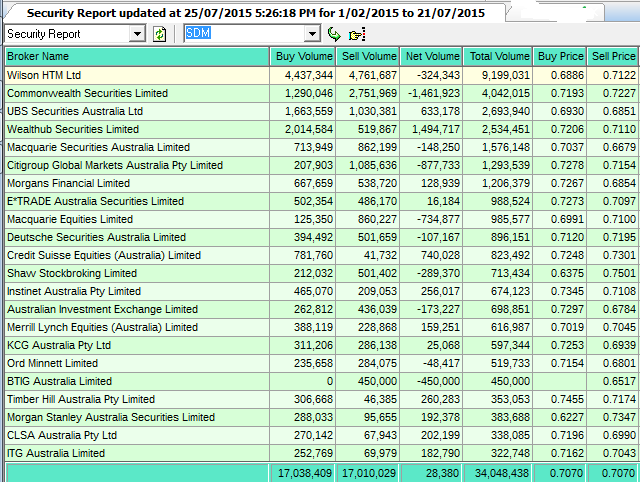
Task: Open the SDM security code dropdown
Action: 312,34
